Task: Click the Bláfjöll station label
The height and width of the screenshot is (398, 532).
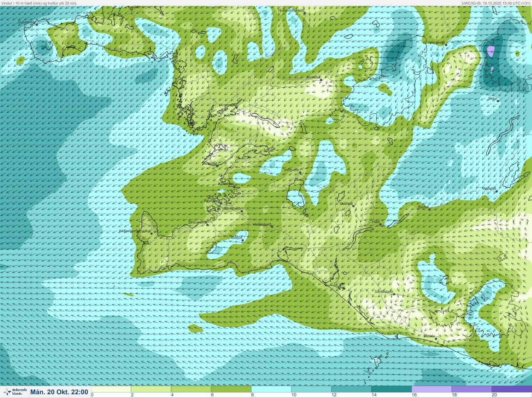Action: pyautogui.click(x=236, y=238)
